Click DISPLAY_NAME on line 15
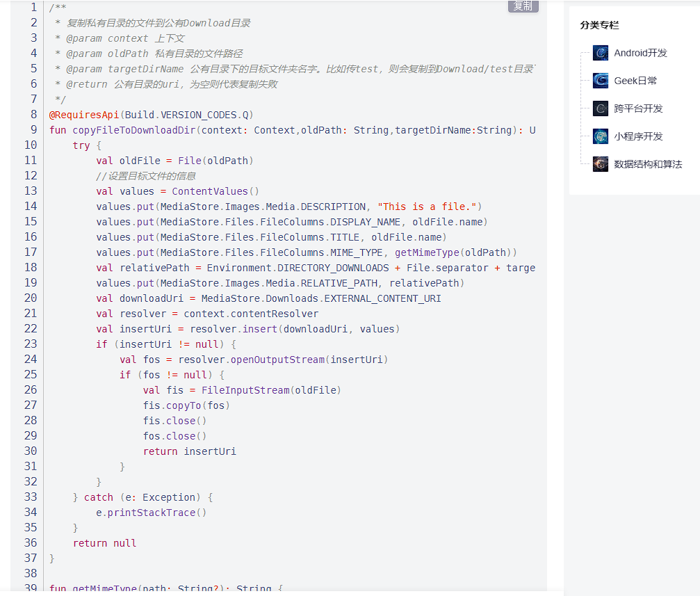This screenshot has width=700, height=596. coord(365,222)
